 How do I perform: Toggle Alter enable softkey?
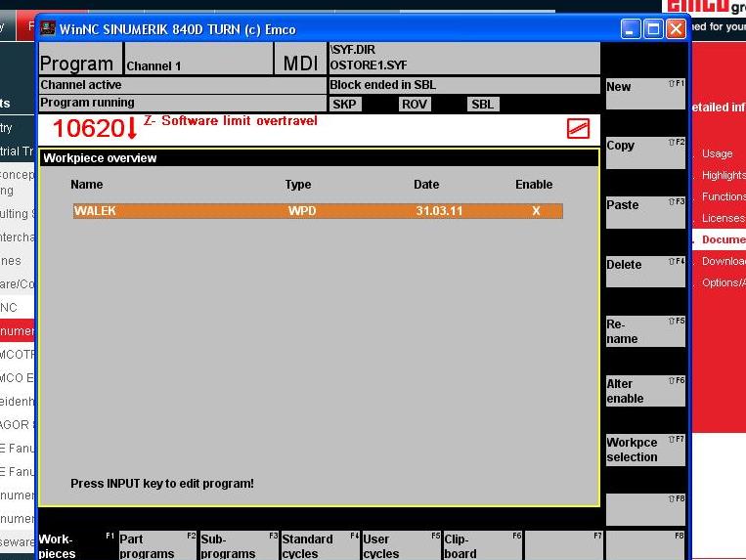pyautogui.click(x=645, y=391)
